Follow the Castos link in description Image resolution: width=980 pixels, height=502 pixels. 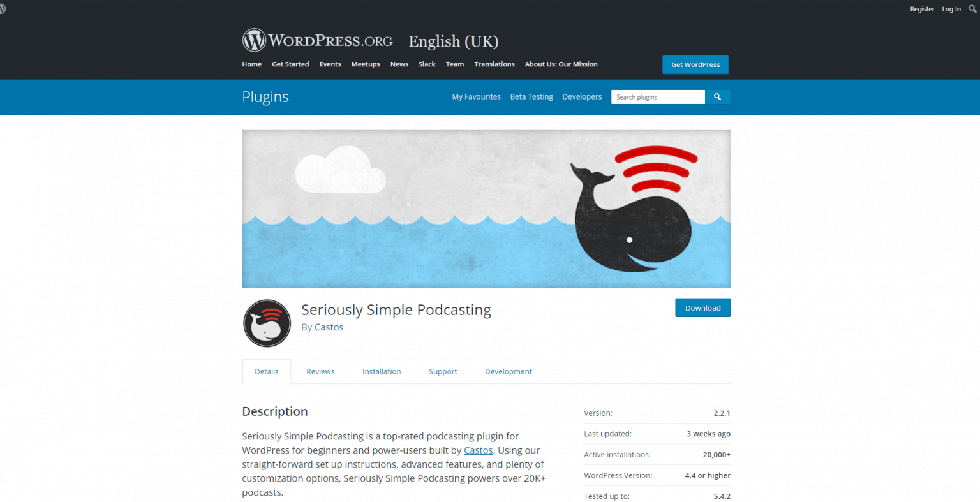(x=478, y=450)
